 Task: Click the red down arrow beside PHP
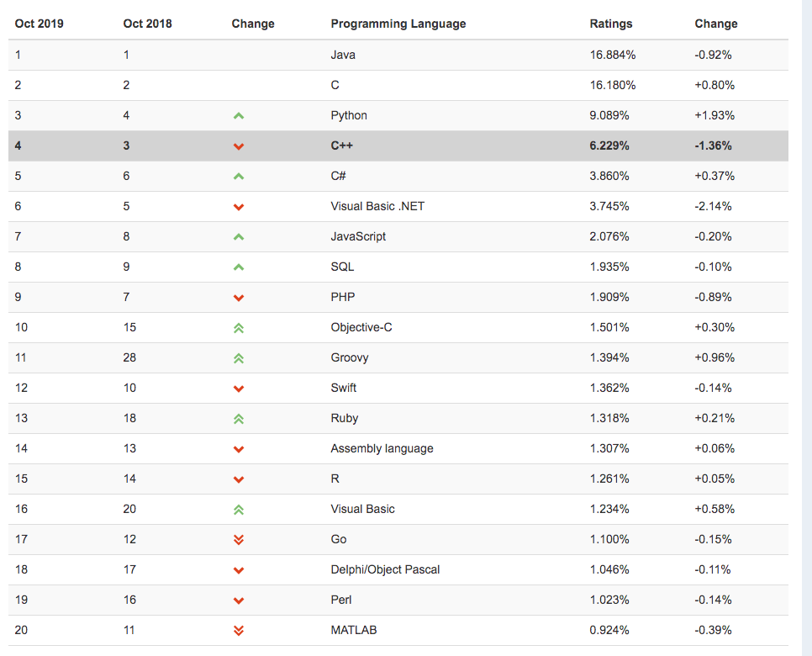tap(239, 298)
